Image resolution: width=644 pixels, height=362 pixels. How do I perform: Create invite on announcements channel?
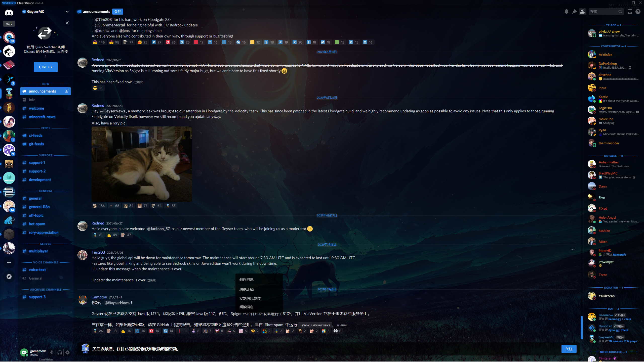67,91
